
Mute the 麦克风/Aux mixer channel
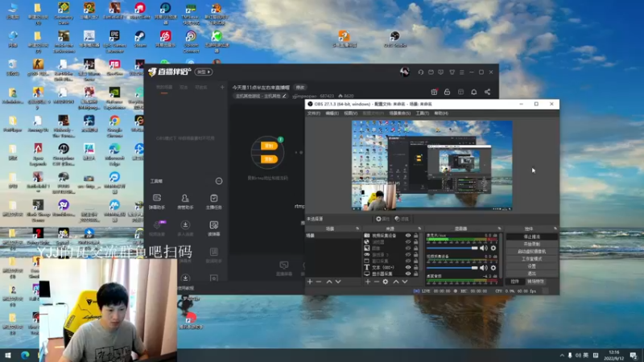click(484, 248)
